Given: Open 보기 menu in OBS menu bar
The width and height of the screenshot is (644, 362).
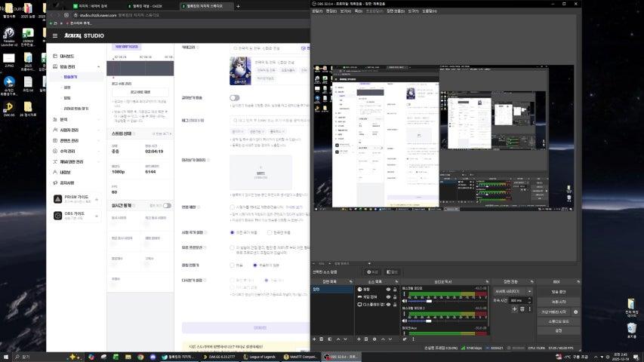Looking at the screenshot, I should point(346,11).
